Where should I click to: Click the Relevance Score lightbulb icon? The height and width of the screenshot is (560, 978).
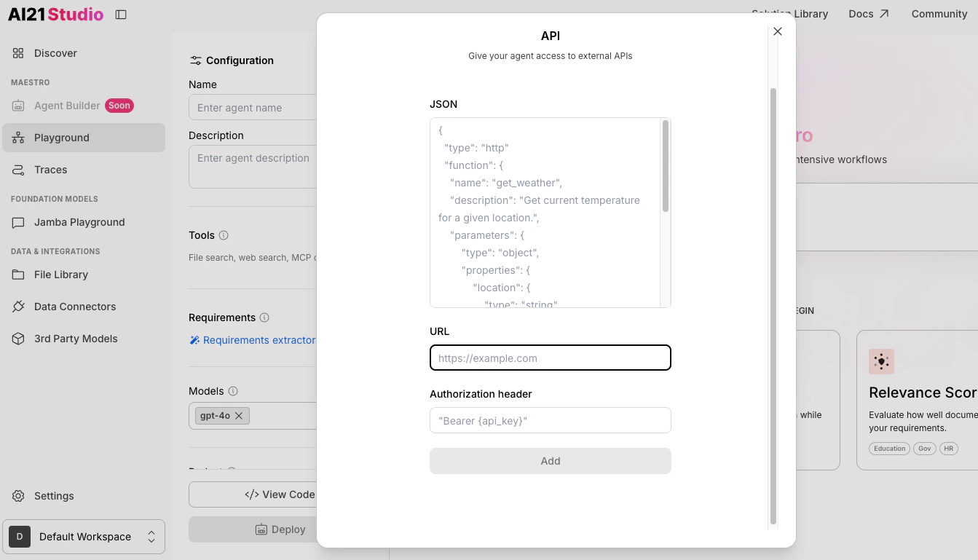coord(881,361)
